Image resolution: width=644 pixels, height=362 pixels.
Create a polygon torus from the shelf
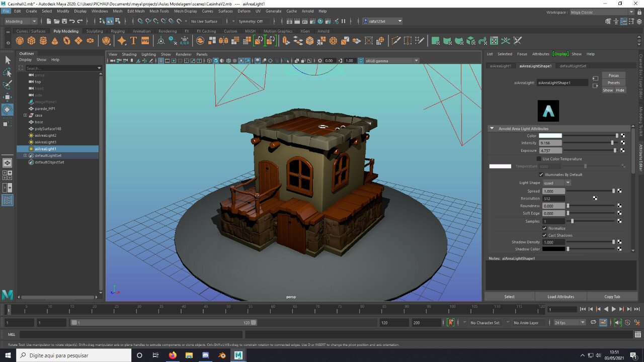[x=65, y=41]
